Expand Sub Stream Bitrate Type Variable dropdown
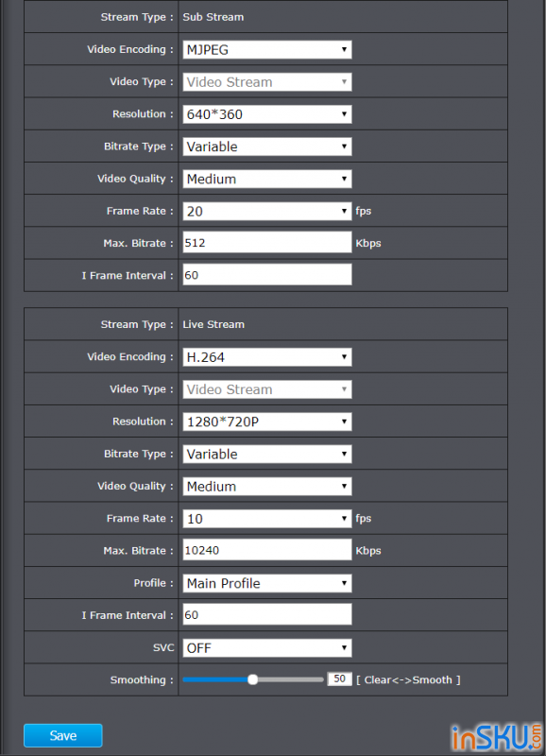 pos(267,146)
